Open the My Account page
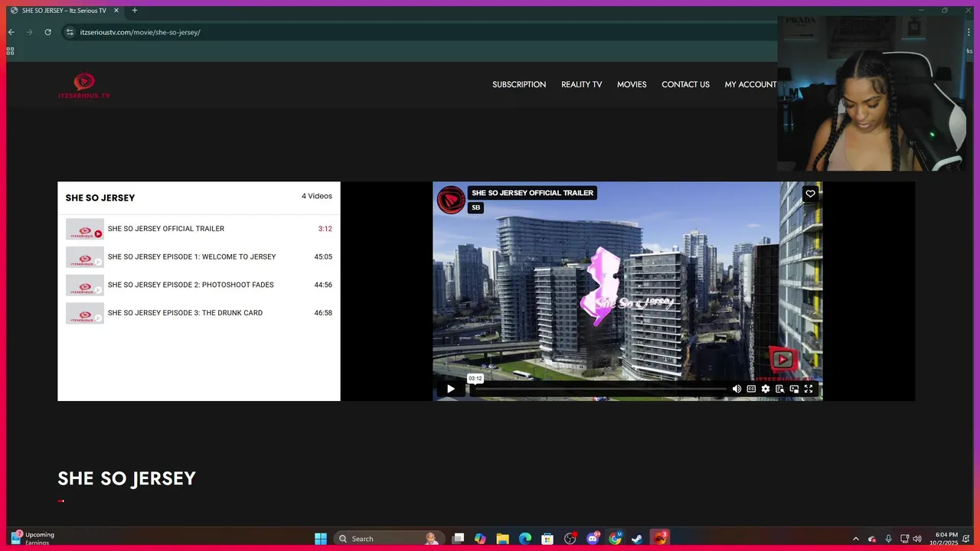 tap(750, 85)
